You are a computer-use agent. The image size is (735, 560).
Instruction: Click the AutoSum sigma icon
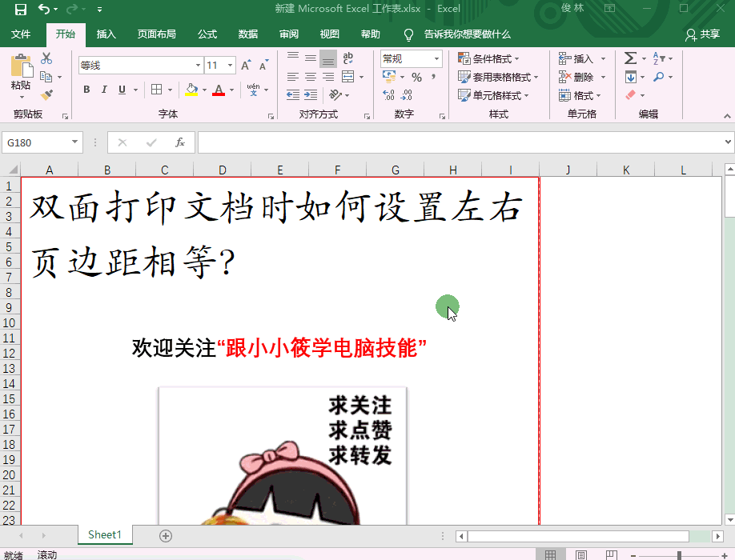[630, 58]
